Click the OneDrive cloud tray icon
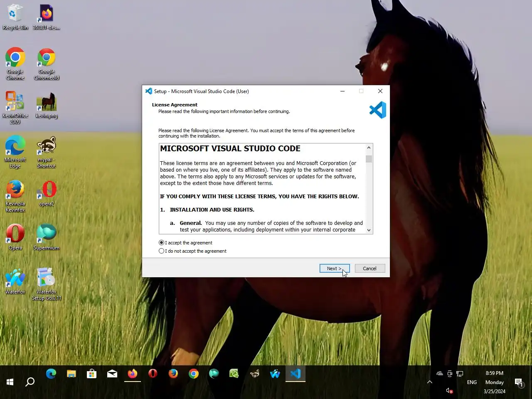The width and height of the screenshot is (532, 399). 440,373
